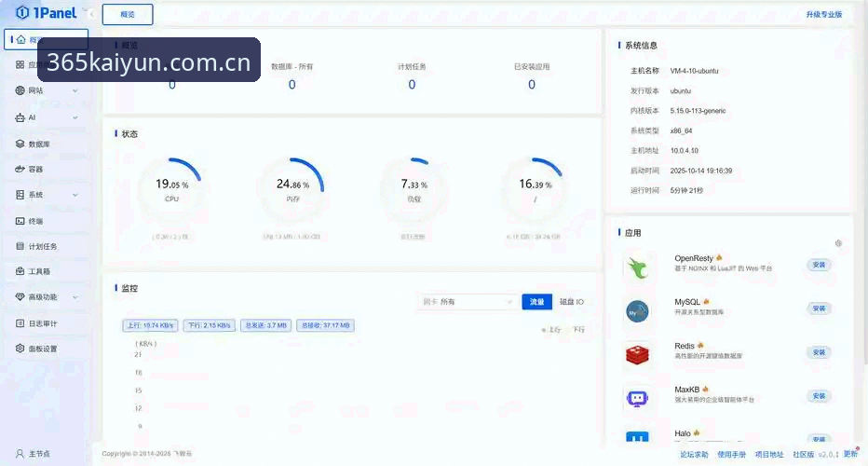Click the 高级功能 diamond icon
Image resolution: width=868 pixels, height=466 pixels.
(x=20, y=297)
